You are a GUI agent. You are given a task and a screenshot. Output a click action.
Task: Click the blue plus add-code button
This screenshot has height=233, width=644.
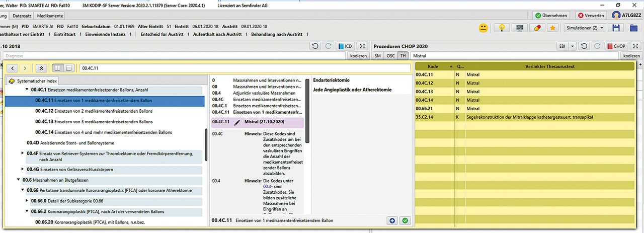tap(392, 220)
